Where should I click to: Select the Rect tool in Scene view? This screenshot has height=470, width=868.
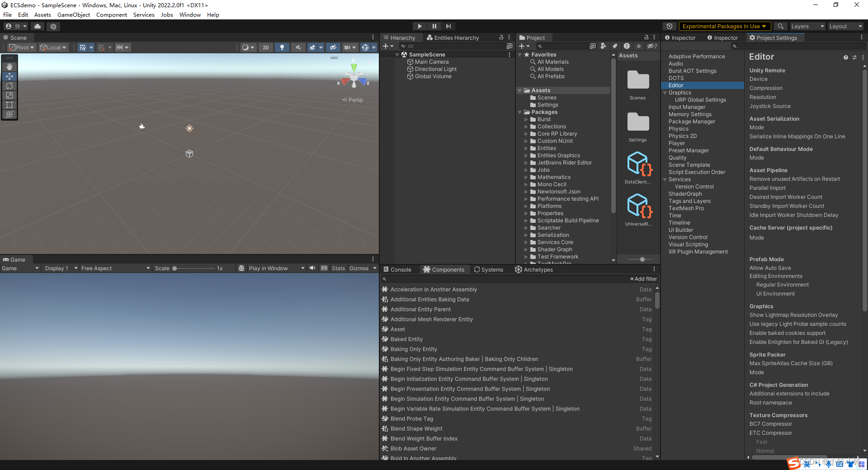pyautogui.click(x=9, y=105)
